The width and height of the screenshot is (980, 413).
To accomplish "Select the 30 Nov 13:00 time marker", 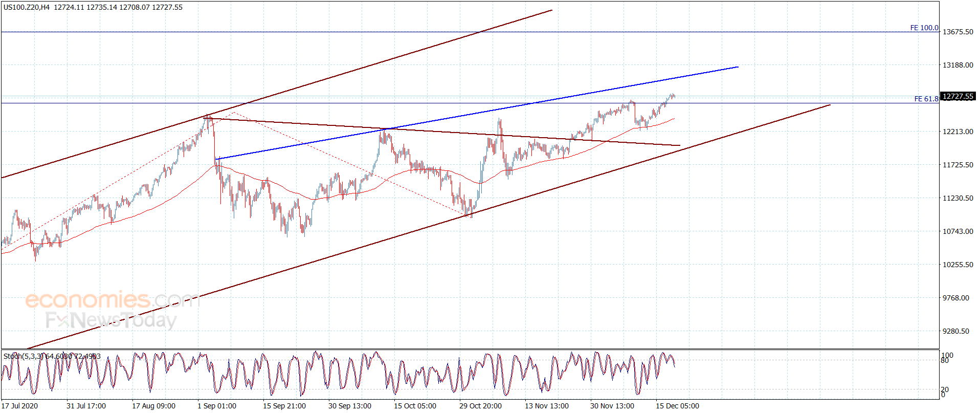I will tap(612, 406).
